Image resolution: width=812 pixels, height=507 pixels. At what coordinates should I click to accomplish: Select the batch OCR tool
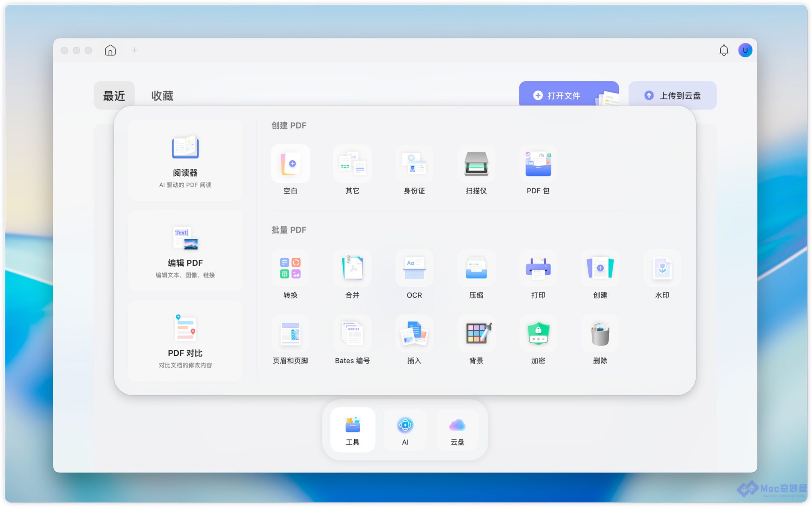414,268
